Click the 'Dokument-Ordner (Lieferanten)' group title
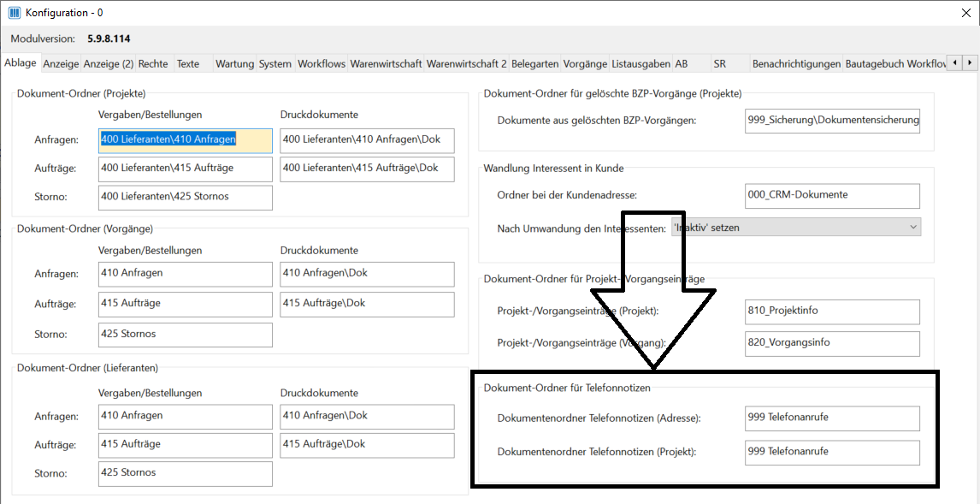 coord(87,368)
